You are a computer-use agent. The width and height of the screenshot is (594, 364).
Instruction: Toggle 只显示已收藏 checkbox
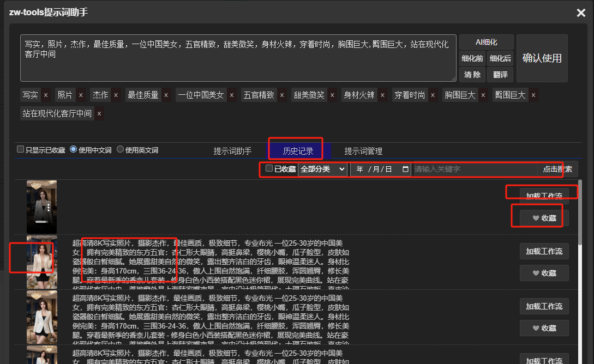click(21, 149)
